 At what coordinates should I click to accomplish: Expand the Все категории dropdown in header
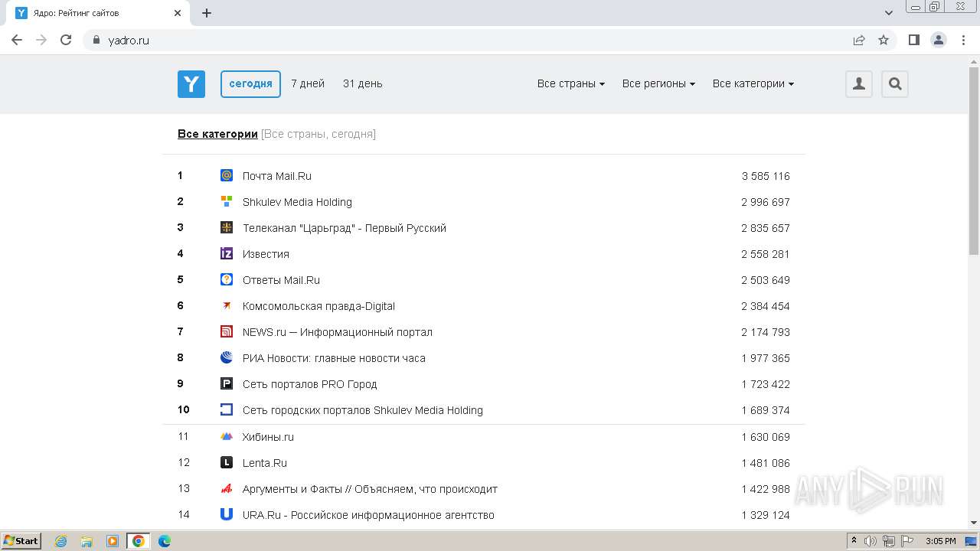[x=753, y=83]
